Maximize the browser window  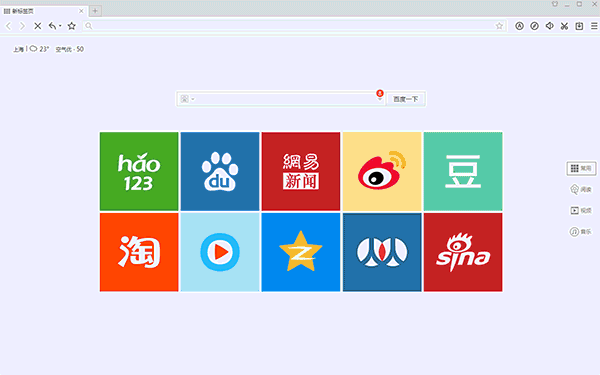tap(579, 4)
